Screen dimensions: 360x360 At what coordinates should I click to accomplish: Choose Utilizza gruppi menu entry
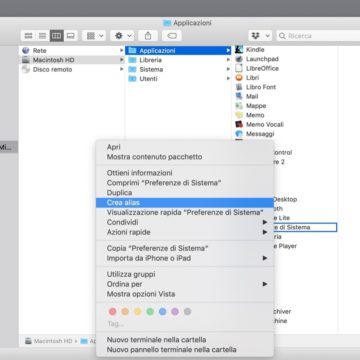pyautogui.click(x=185, y=274)
